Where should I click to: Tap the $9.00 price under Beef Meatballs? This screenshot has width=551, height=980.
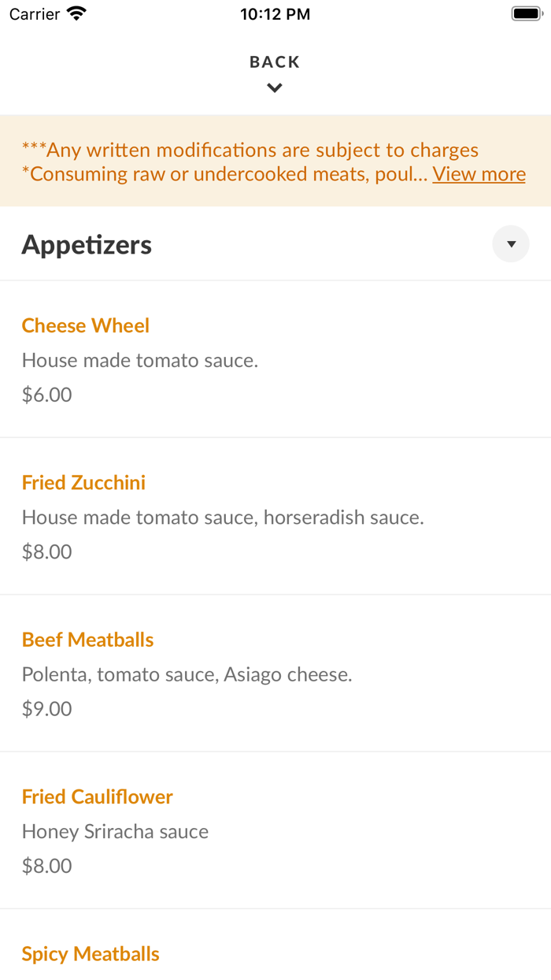point(46,708)
